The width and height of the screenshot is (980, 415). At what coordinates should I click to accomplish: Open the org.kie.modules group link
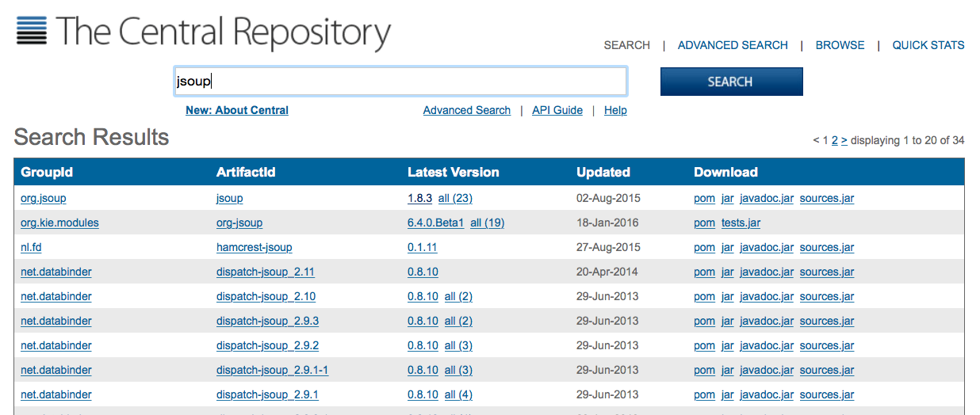pos(59,223)
